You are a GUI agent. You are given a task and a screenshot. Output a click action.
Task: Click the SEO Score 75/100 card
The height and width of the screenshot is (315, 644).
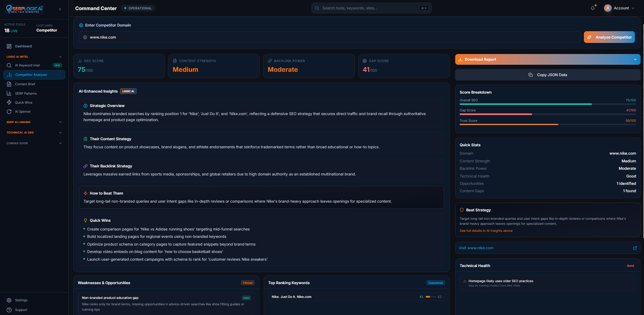point(119,66)
